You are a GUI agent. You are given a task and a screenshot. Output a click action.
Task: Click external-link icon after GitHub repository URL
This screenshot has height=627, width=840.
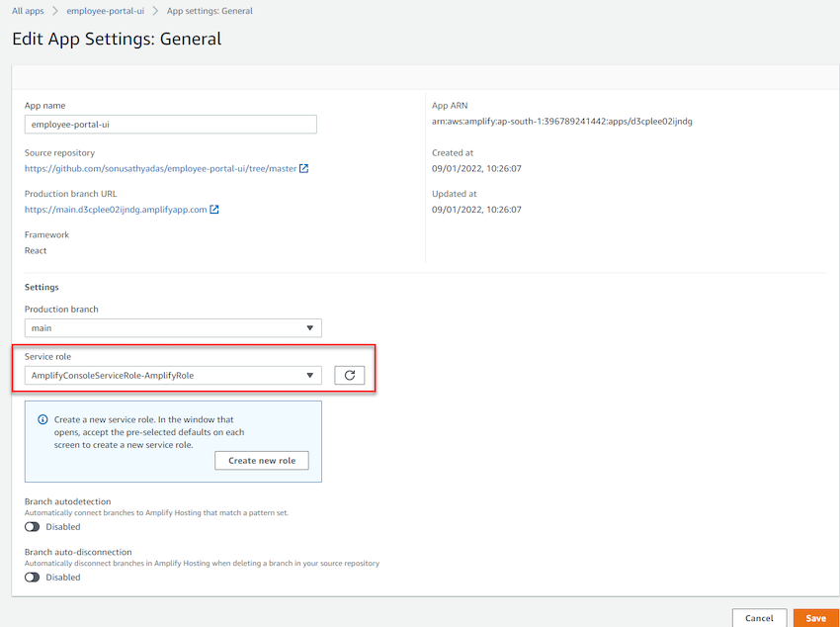click(x=303, y=168)
